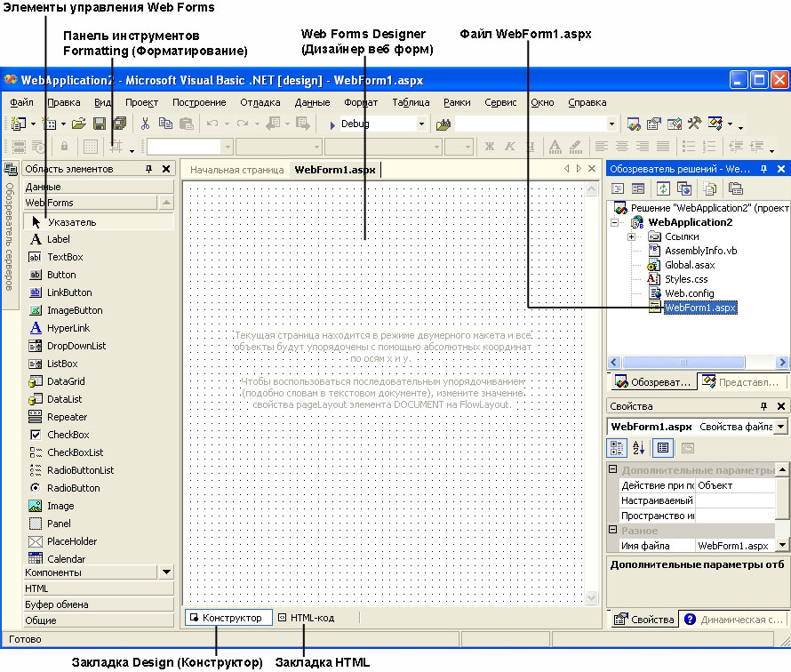
Task: Open the Отладка menu
Action: (x=260, y=102)
